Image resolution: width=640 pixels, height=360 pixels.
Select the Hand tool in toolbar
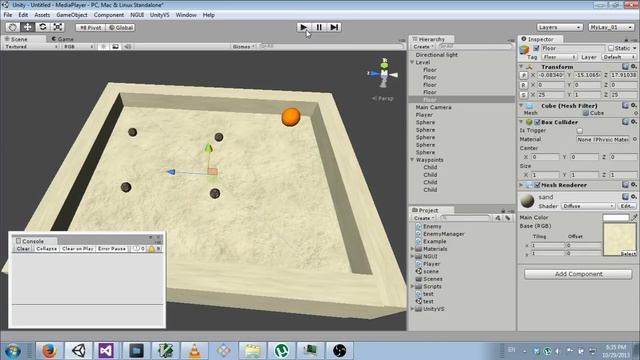[12, 27]
